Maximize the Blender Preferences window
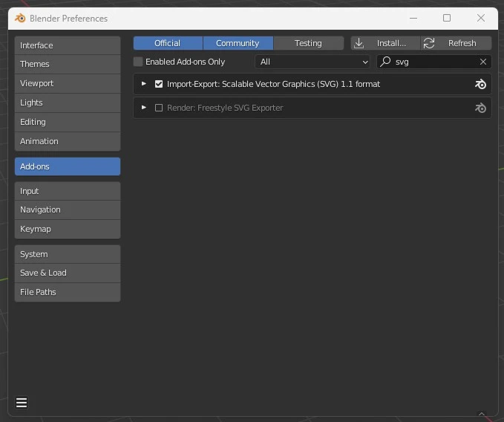Screen dimensions: 504x422 (447, 18)
